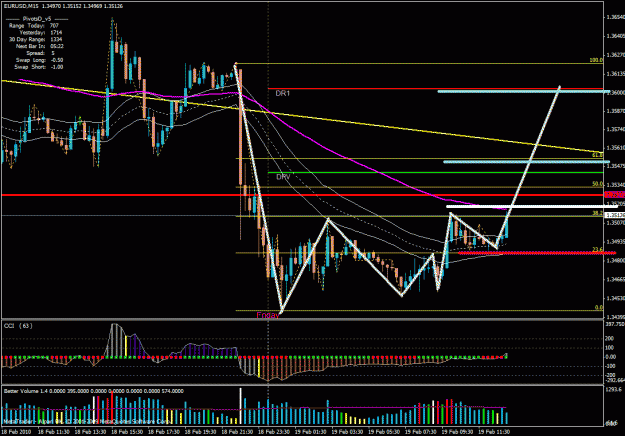Click the magenta Friday label
Viewport: 625px width, 436px height.
268,315
